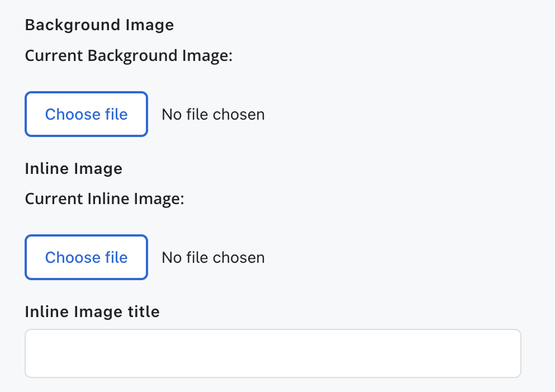This screenshot has height=392, width=555.
Task: Open file picker for the background image
Action: [x=86, y=114]
